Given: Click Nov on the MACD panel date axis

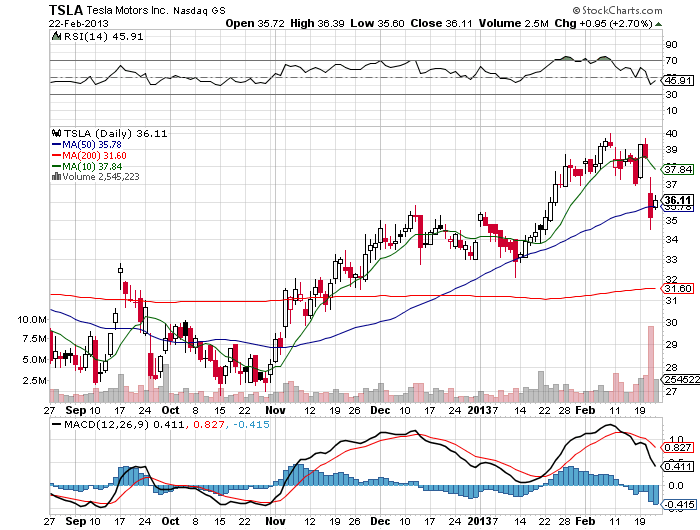Looking at the screenshot, I should (275, 521).
